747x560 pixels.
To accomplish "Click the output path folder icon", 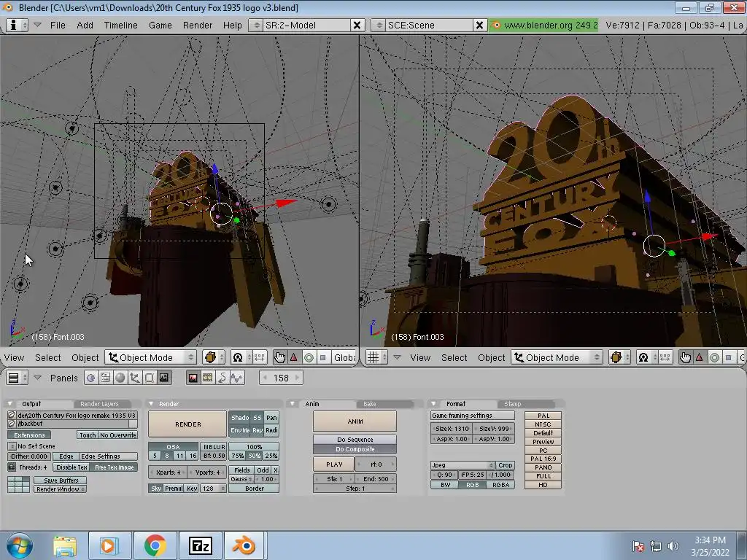I will 12,416.
